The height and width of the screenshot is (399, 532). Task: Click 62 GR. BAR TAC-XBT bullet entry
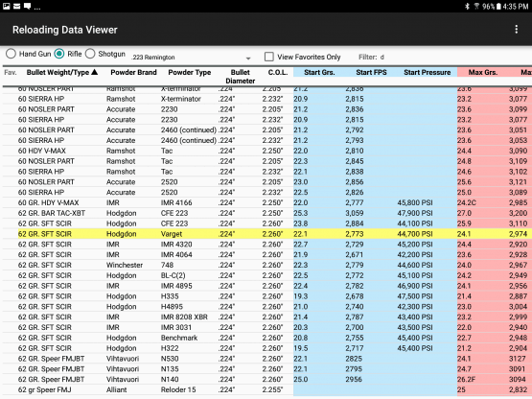click(52, 213)
